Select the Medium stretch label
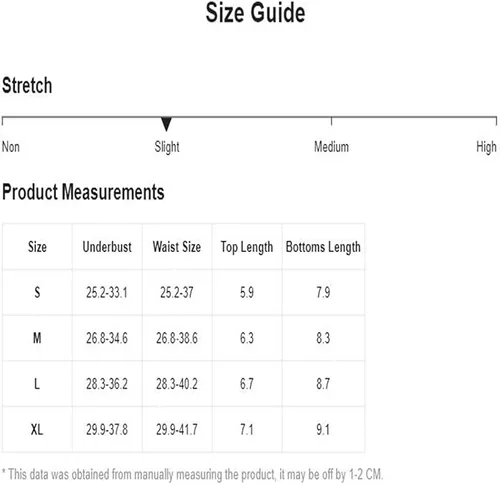 click(331, 147)
